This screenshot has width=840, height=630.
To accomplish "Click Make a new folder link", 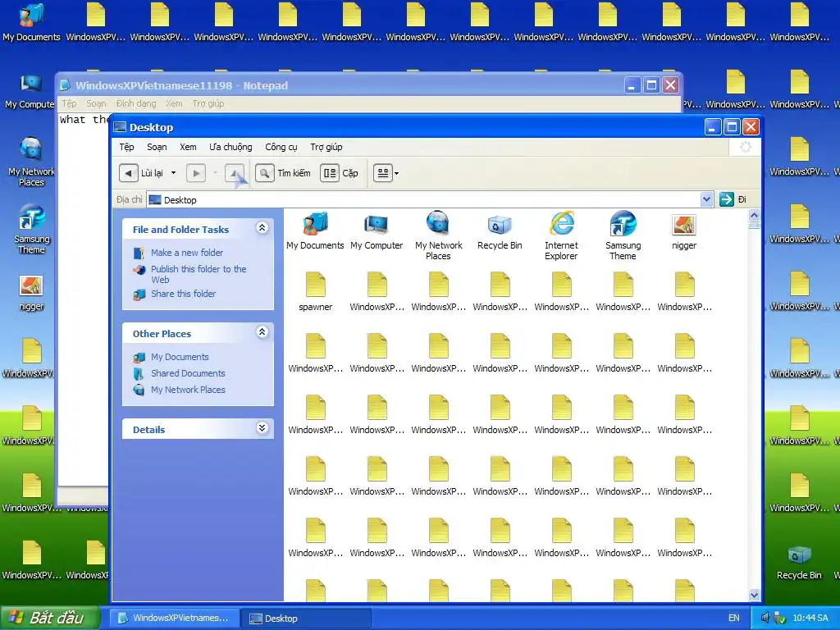I will click(x=187, y=253).
